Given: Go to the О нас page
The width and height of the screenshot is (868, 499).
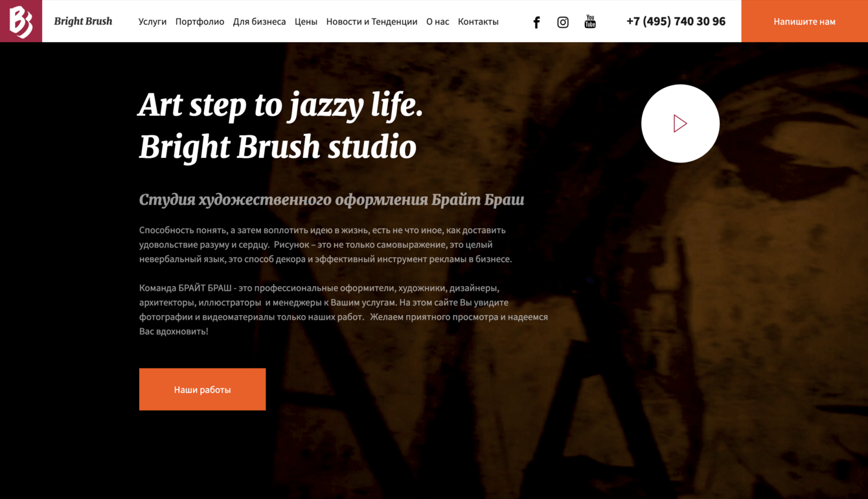Looking at the screenshot, I should 437,21.
